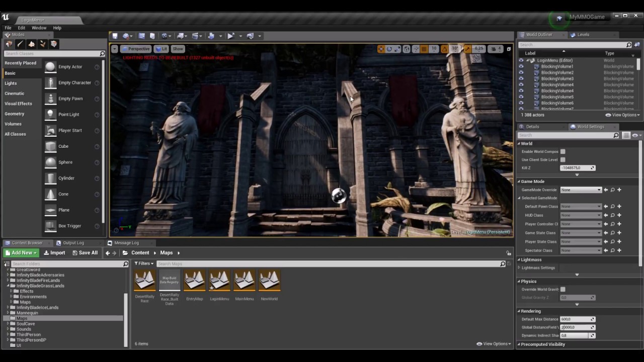Open Perspective viewport type dropdown
Image resolution: width=644 pixels, height=362 pixels.
point(136,49)
